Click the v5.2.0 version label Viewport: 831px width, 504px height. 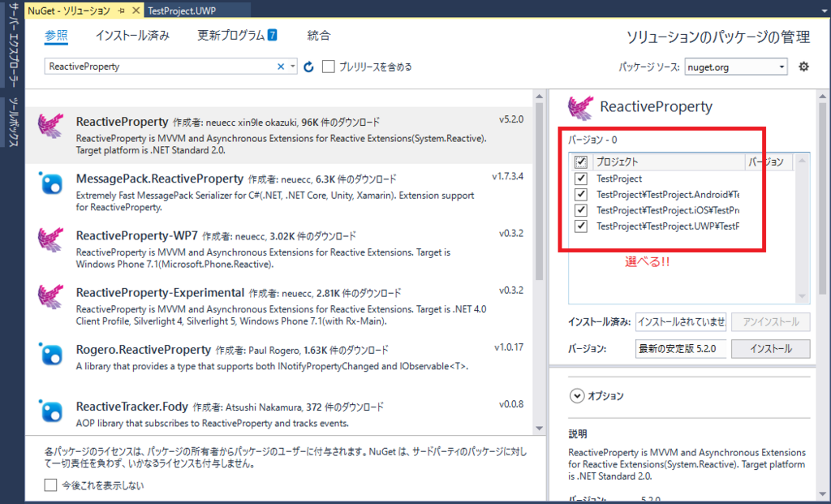click(511, 119)
